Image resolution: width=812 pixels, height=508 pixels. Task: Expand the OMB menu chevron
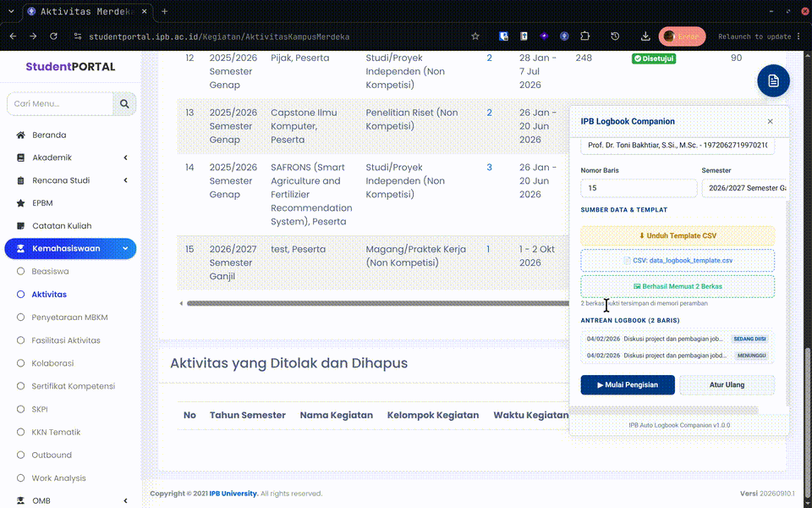tap(125, 500)
